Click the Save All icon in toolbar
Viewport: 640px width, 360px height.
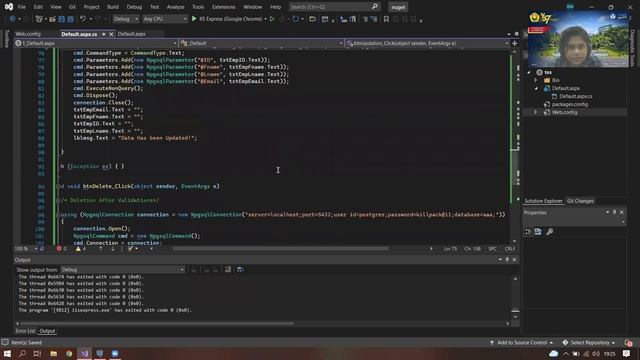70,19
